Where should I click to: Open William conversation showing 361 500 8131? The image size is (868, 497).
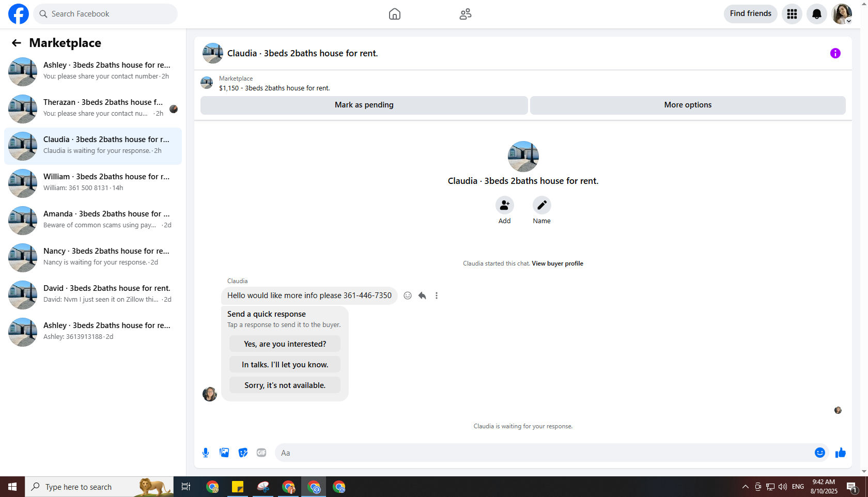93,183
